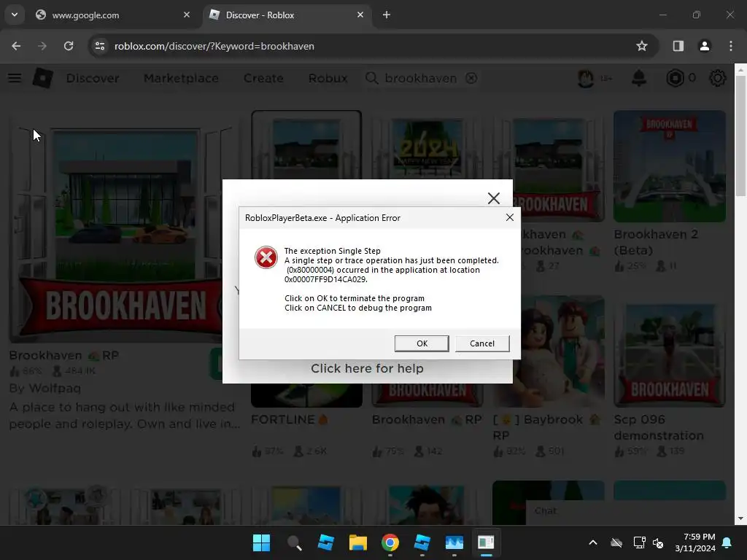The image size is (747, 560).
Task: Close the www.google.com tab
Action: tap(187, 15)
